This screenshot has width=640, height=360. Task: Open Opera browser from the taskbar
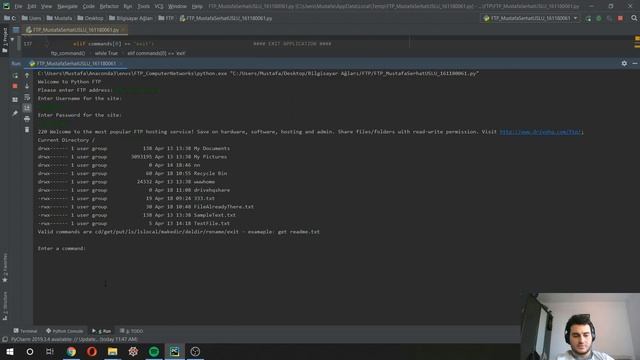click(92, 351)
